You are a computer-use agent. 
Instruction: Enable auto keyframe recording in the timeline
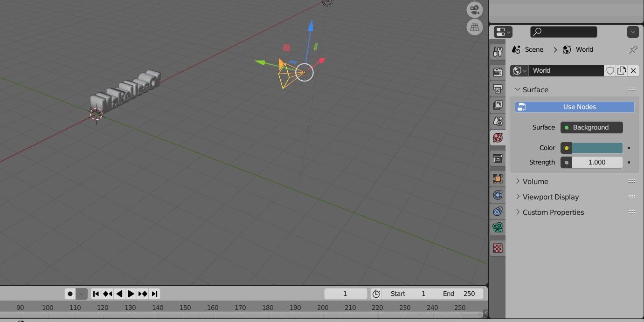point(70,294)
